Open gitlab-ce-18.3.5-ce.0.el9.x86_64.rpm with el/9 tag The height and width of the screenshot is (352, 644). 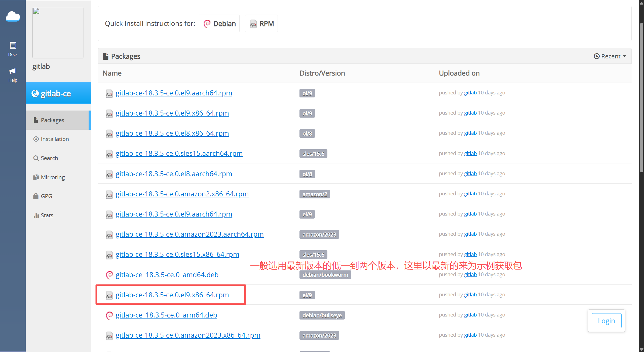coord(172,295)
